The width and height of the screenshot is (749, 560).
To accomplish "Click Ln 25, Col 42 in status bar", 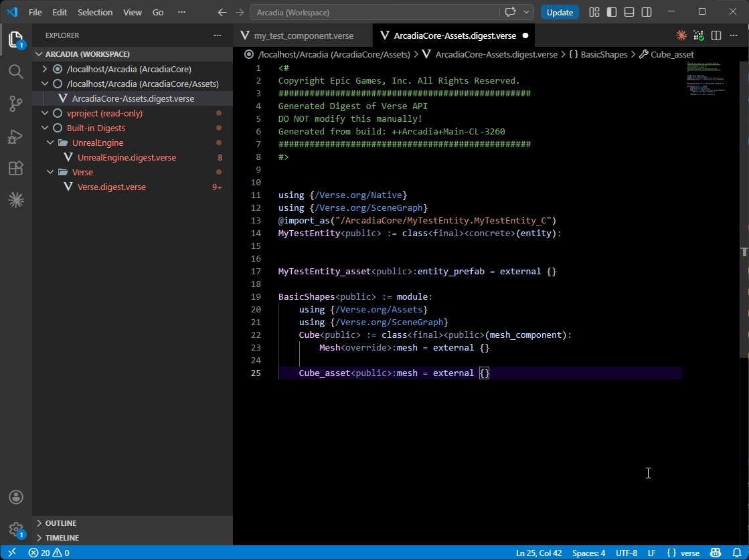I will (539, 553).
